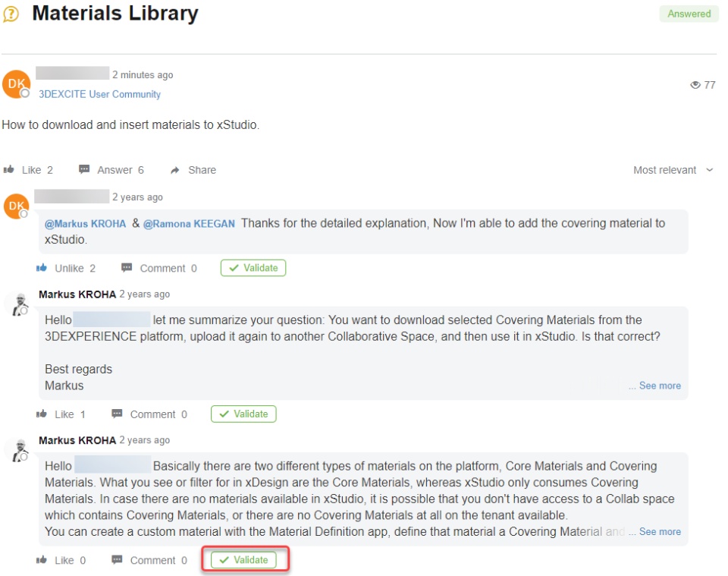Click the Share arrow icon
Viewport: 728px width, 576px height.
(175, 170)
